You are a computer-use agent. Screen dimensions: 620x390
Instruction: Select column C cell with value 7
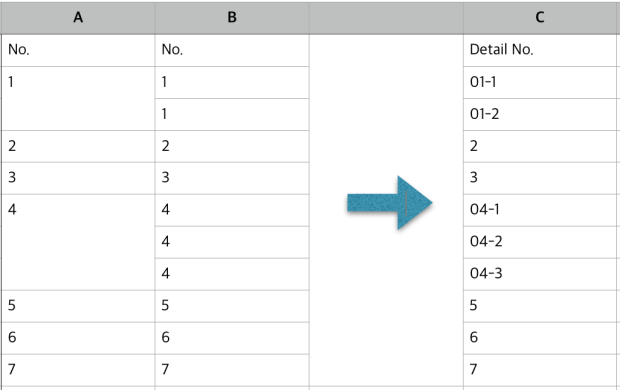tap(540, 370)
